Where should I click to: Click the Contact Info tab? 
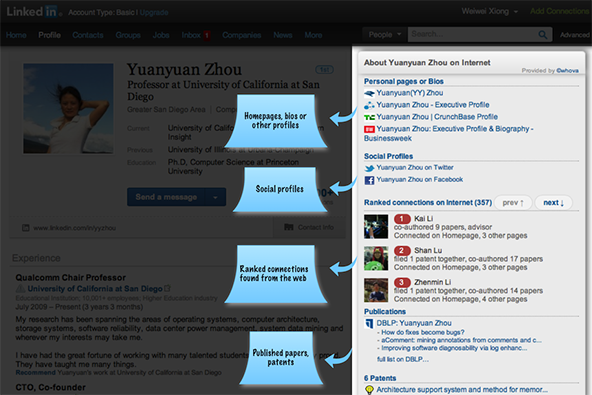(309, 227)
